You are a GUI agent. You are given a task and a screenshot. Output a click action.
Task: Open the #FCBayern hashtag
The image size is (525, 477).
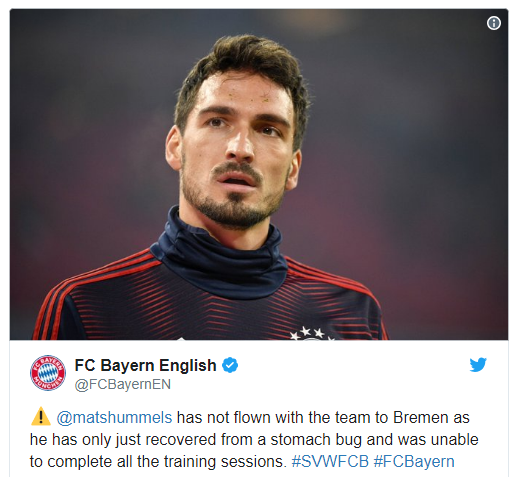point(414,462)
